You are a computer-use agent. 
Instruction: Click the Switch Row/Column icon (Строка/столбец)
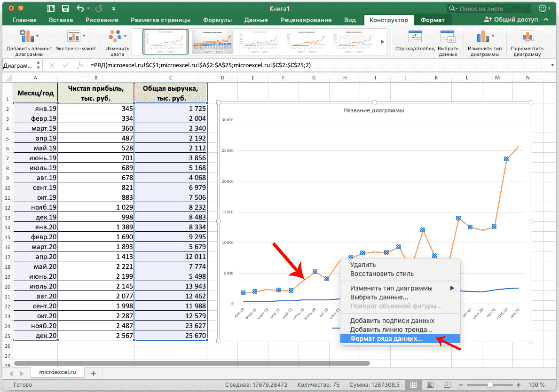click(415, 38)
